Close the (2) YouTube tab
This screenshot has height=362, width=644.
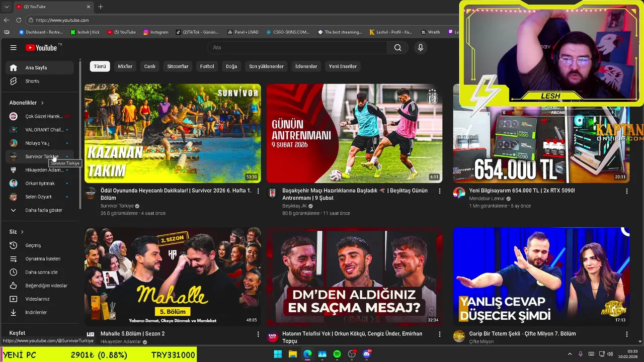tap(89, 7)
